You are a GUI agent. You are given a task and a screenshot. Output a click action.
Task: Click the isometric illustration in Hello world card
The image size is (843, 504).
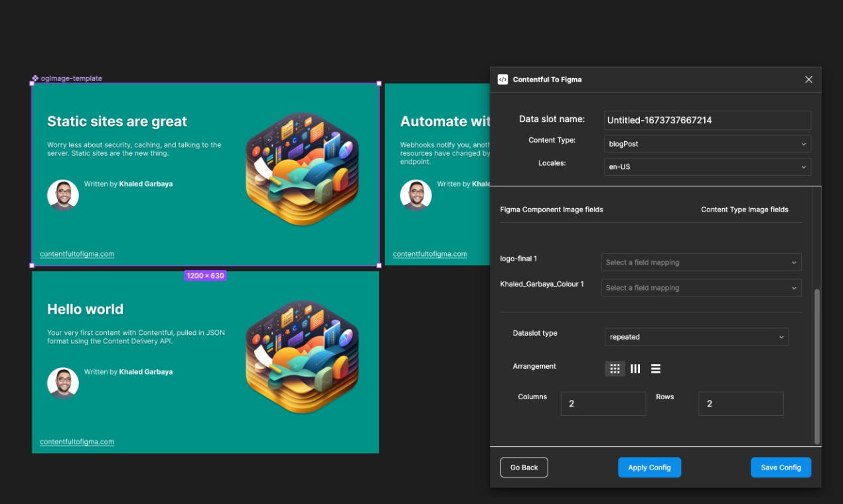[x=303, y=357]
